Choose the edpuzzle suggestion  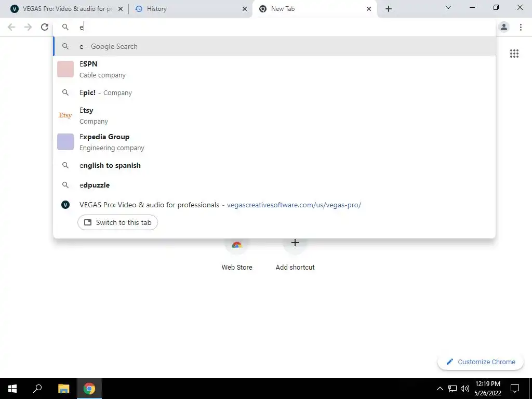[x=274, y=185]
